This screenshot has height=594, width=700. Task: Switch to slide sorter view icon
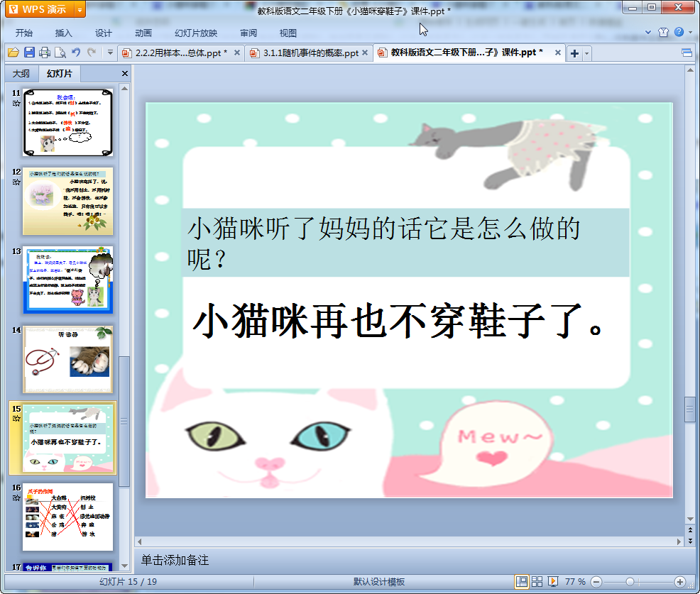(x=537, y=581)
